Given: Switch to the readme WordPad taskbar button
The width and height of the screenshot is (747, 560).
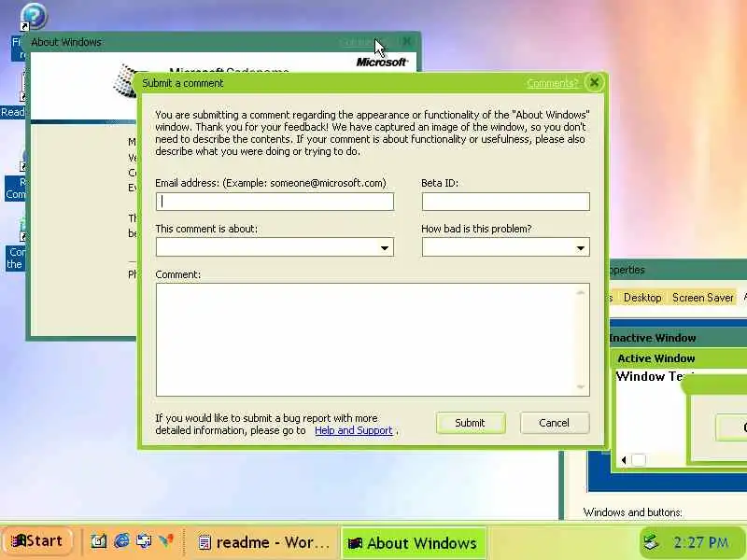Looking at the screenshot, I should (264, 542).
